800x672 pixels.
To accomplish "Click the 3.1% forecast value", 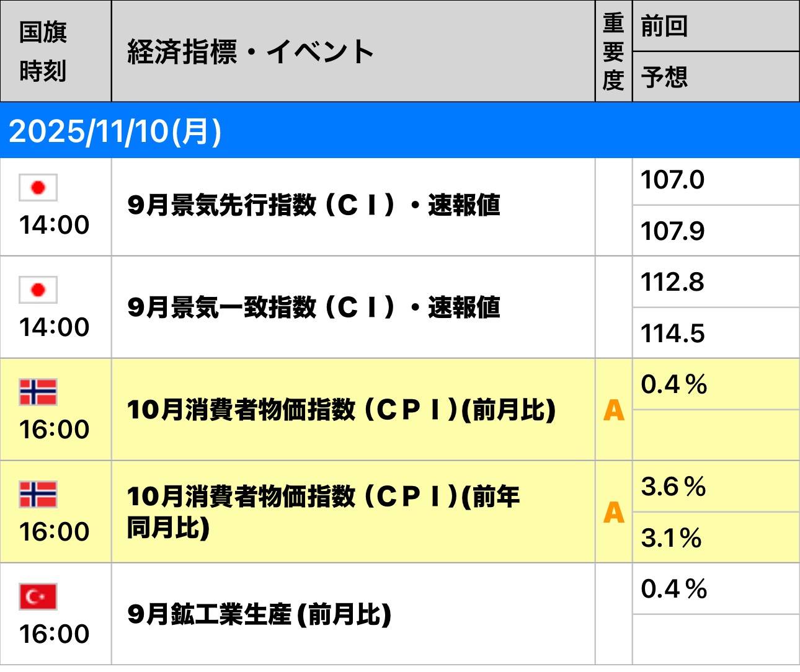I will click(671, 537).
